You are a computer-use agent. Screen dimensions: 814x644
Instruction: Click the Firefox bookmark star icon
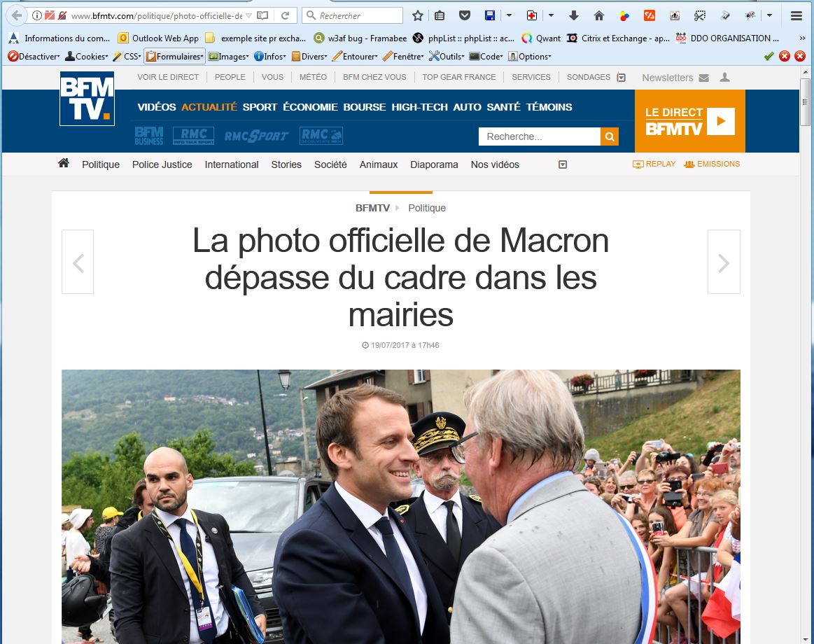coord(417,15)
